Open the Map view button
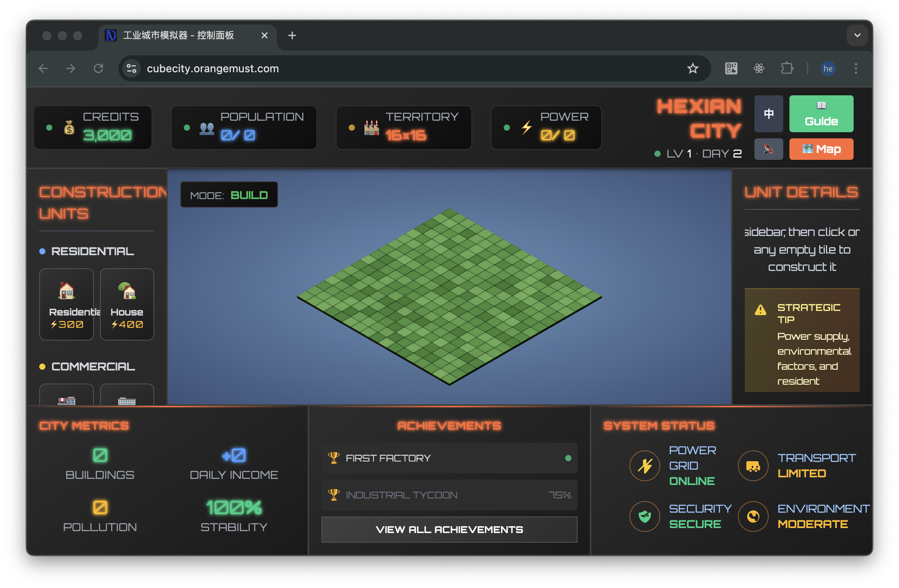The image size is (899, 588). 821,149
